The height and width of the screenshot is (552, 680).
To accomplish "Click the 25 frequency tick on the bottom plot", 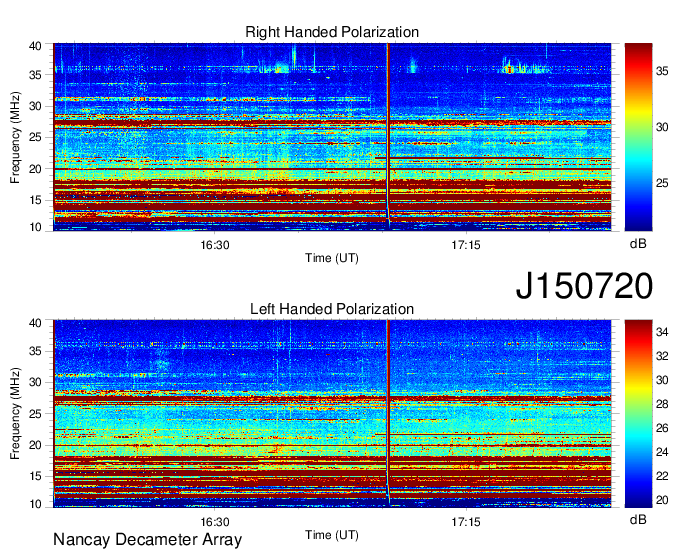I will pos(36,414).
